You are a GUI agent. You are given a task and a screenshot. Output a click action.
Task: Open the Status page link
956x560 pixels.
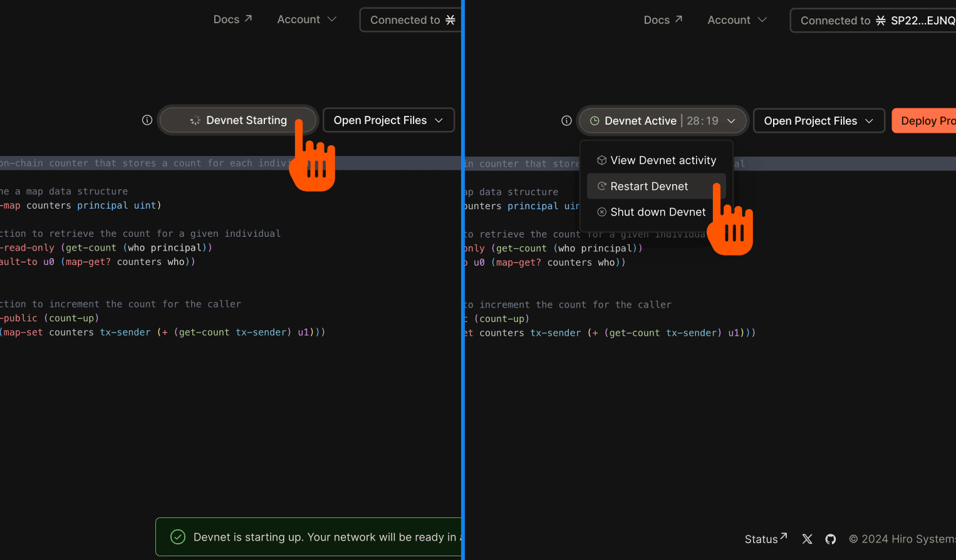[766, 539]
